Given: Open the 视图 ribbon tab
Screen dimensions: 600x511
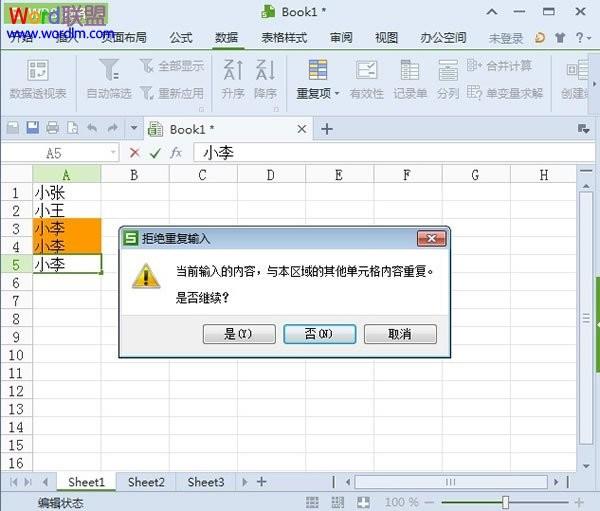Looking at the screenshot, I should tap(386, 38).
